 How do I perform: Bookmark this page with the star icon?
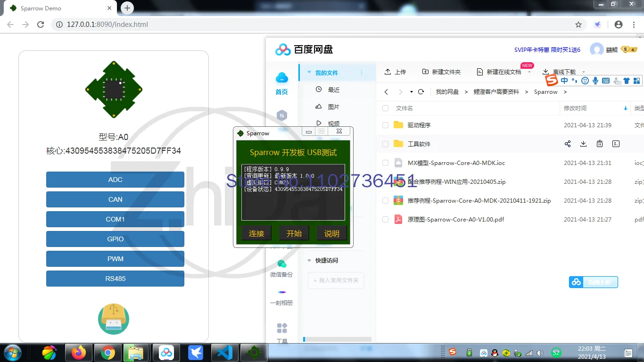[x=578, y=25]
